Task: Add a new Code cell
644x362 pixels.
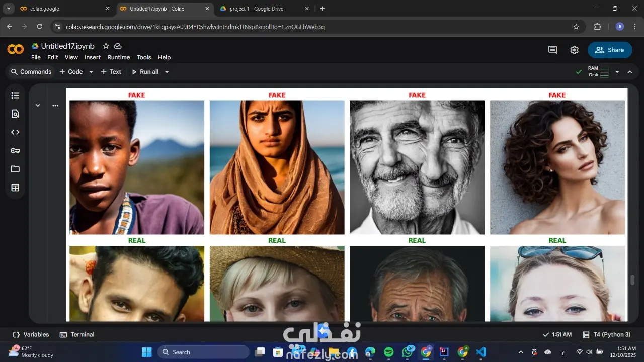Action: pos(71,72)
